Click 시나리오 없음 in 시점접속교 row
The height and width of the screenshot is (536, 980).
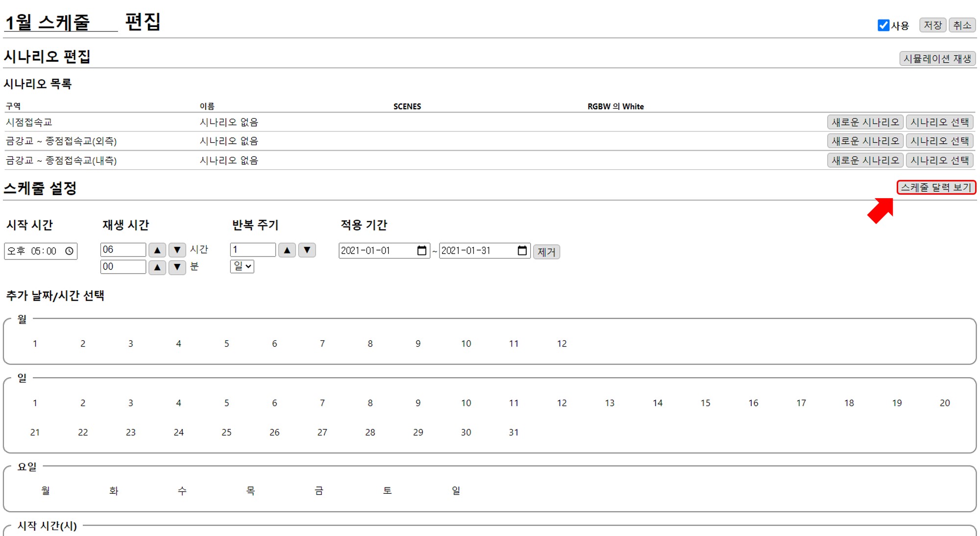coord(229,122)
